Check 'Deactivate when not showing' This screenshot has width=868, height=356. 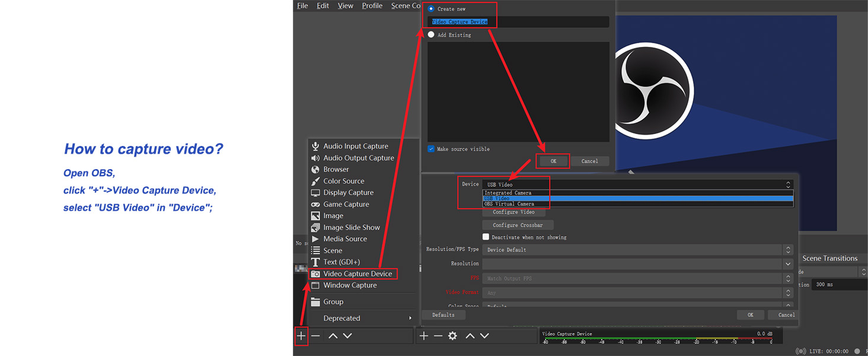pos(486,236)
